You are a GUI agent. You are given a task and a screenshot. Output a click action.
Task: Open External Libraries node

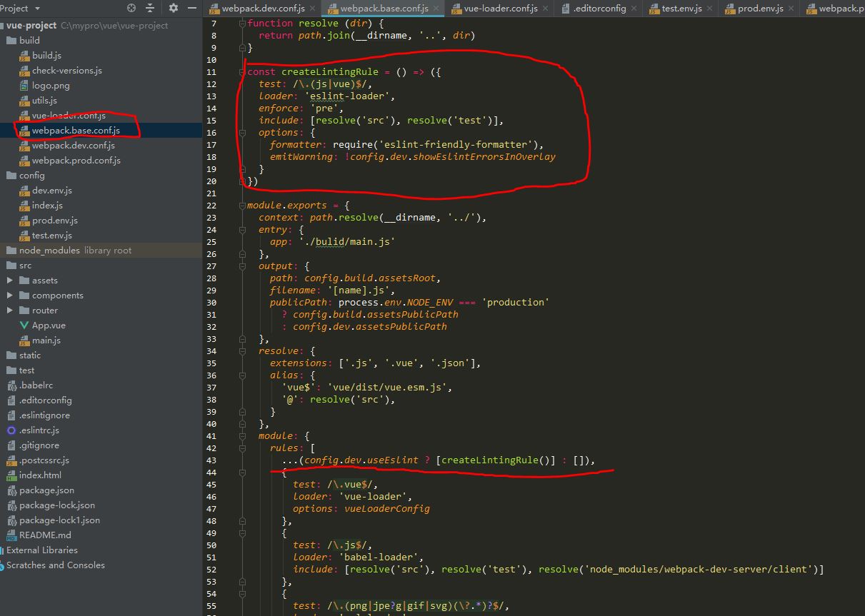[42, 550]
